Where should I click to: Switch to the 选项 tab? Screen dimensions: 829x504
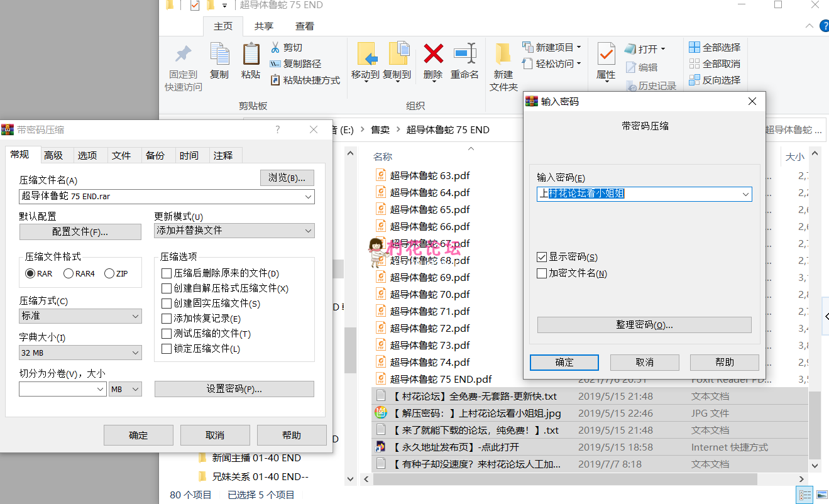tap(87, 155)
